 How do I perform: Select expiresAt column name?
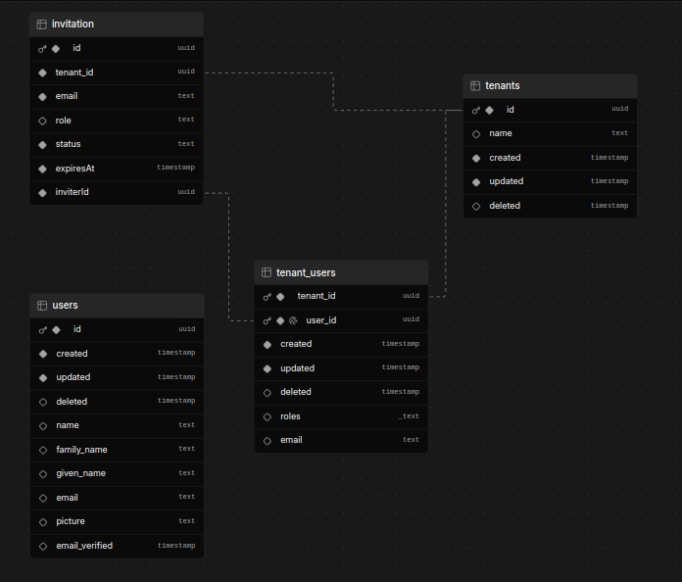[75, 168]
